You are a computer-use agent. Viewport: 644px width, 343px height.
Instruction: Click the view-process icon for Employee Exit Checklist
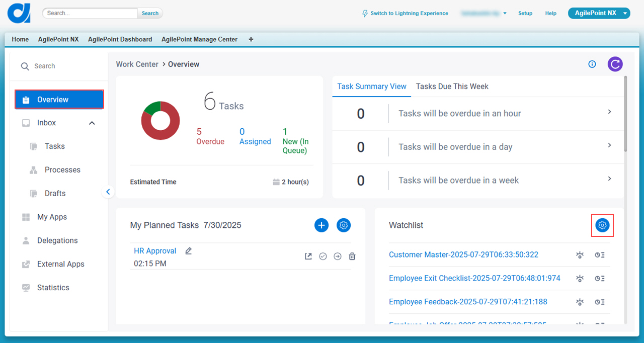tap(580, 279)
